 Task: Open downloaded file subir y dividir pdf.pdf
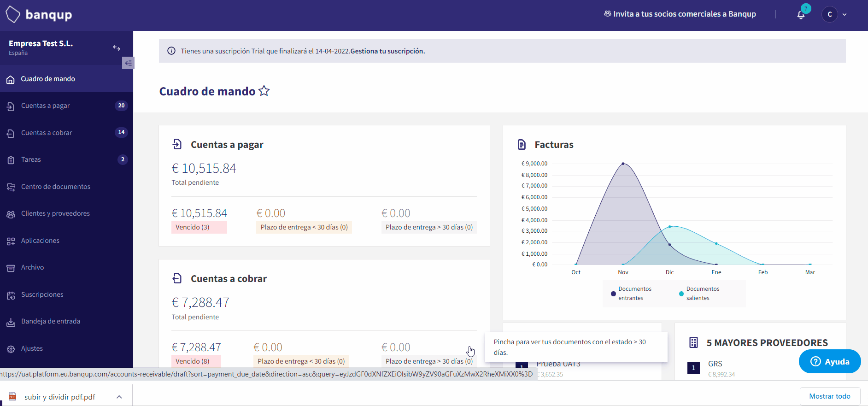59,397
